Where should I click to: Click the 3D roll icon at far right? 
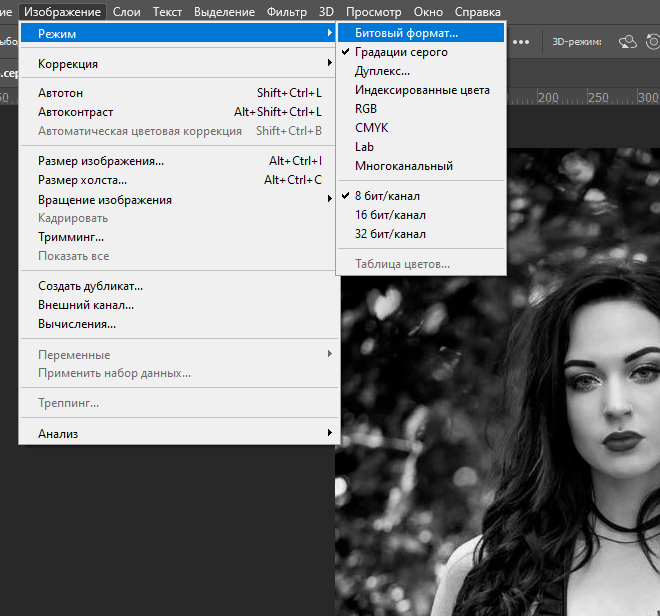(654, 42)
